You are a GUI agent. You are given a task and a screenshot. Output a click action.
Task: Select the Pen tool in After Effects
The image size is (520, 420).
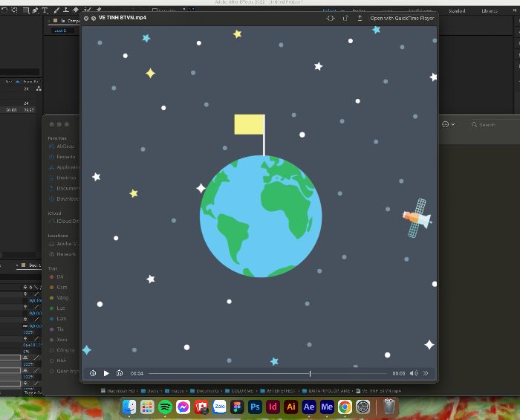pyautogui.click(x=35, y=10)
